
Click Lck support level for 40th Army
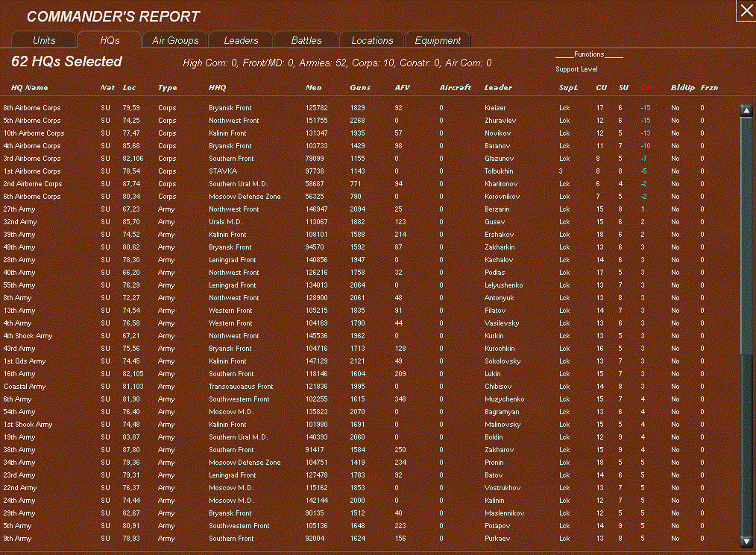[564, 272]
